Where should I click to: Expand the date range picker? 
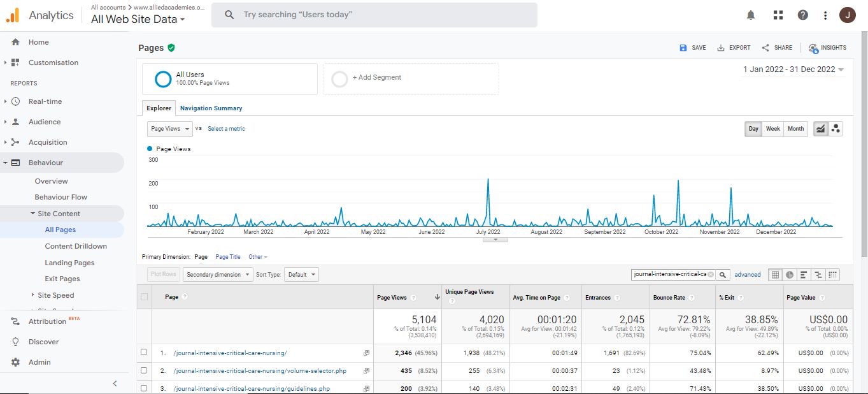pos(793,69)
